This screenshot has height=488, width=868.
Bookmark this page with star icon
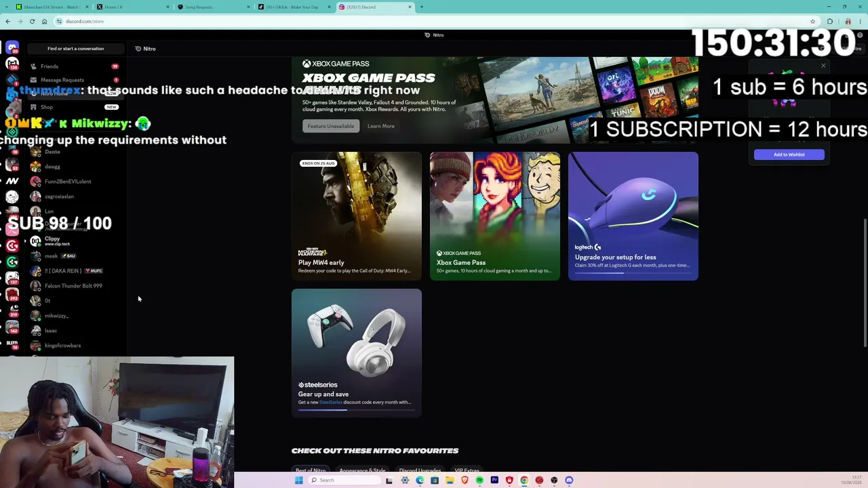pos(812,21)
